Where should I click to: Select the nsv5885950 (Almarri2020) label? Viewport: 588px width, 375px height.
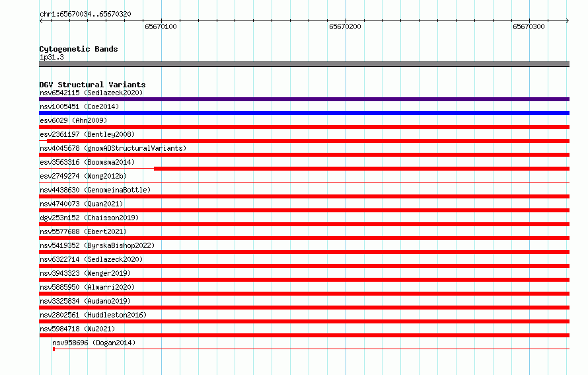[x=87, y=287]
